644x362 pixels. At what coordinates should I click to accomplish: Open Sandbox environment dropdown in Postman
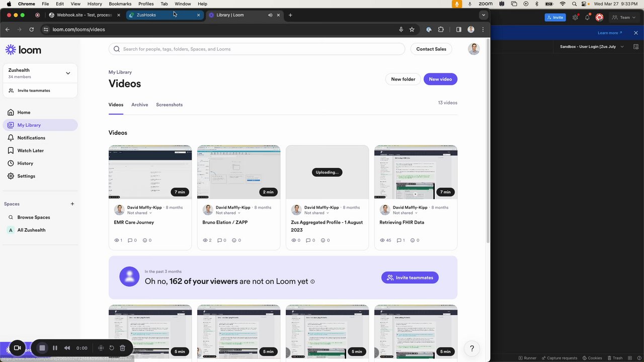click(592, 47)
